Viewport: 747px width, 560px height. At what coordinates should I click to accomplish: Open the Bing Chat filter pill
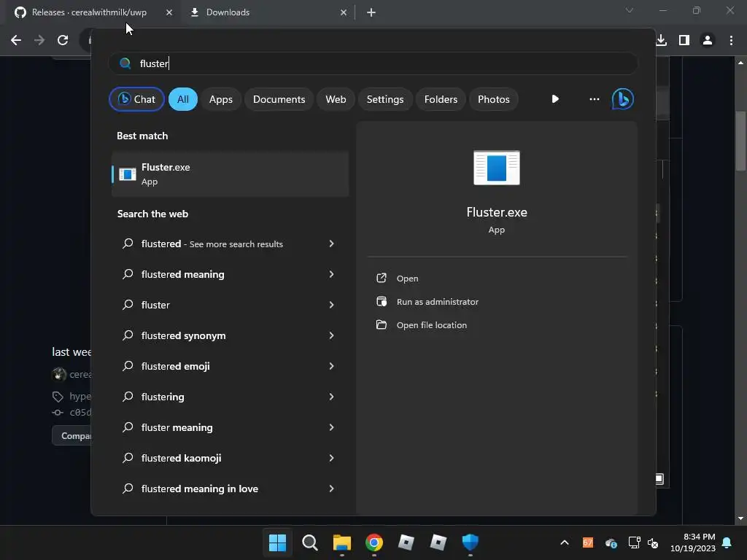click(136, 99)
